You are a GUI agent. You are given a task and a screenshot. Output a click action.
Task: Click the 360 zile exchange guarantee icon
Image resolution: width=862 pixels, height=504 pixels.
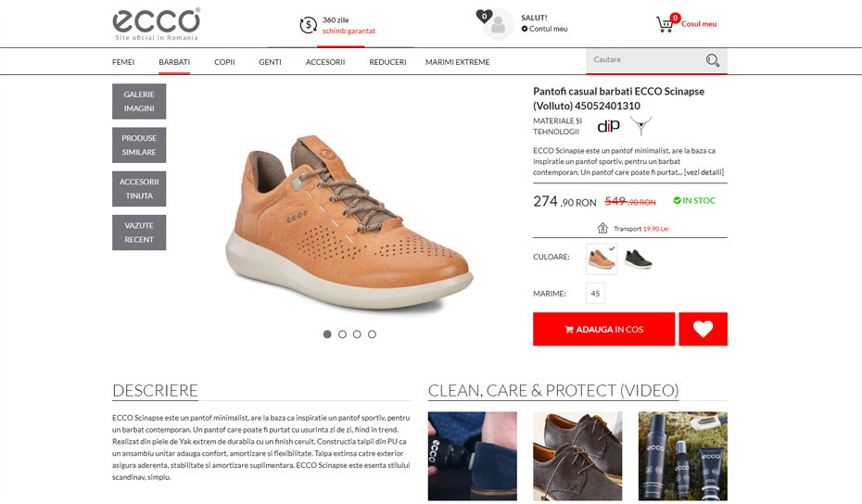(308, 25)
